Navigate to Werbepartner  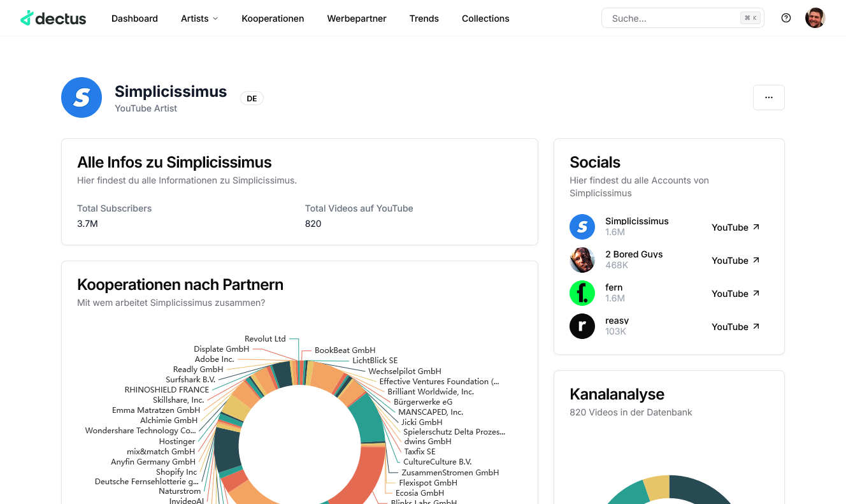pyautogui.click(x=357, y=18)
